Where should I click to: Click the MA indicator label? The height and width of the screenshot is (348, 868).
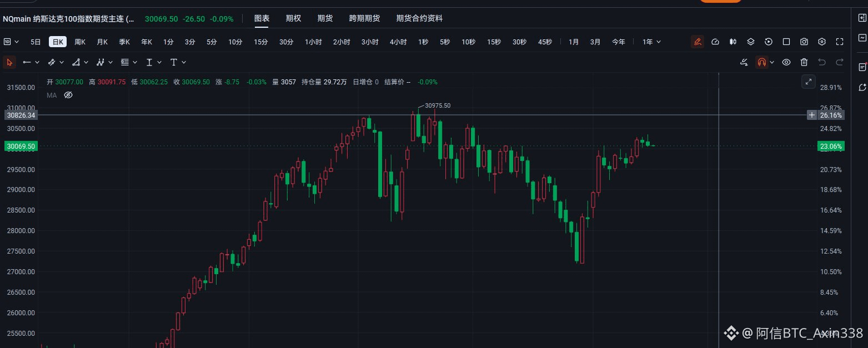point(52,95)
